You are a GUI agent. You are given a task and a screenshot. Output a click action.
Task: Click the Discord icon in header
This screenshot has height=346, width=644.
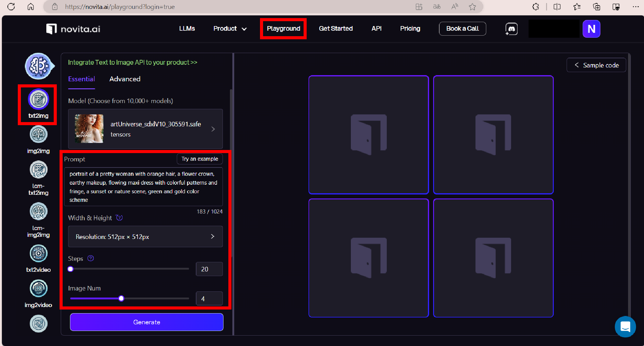coord(511,29)
